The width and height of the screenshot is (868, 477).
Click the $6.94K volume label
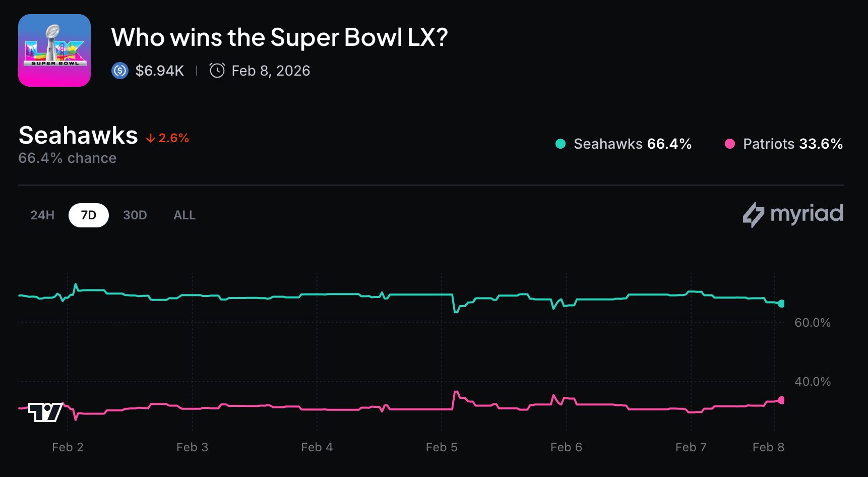158,71
